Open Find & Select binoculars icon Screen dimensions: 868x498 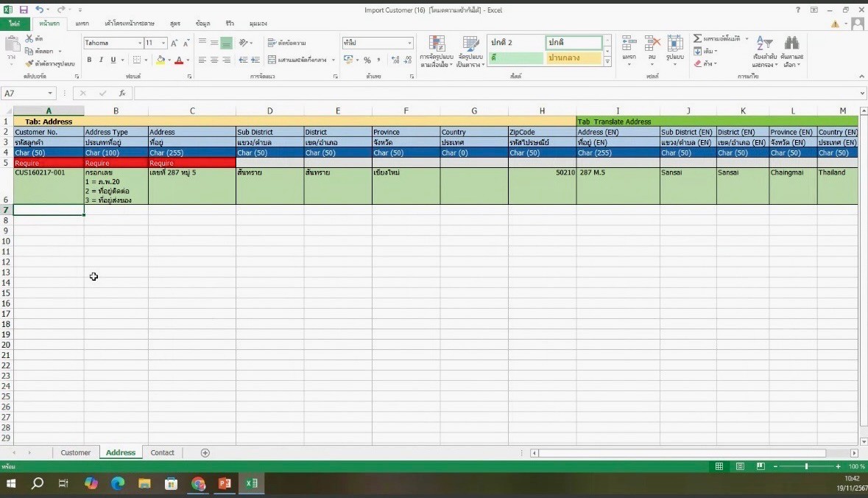pyautogui.click(x=792, y=44)
